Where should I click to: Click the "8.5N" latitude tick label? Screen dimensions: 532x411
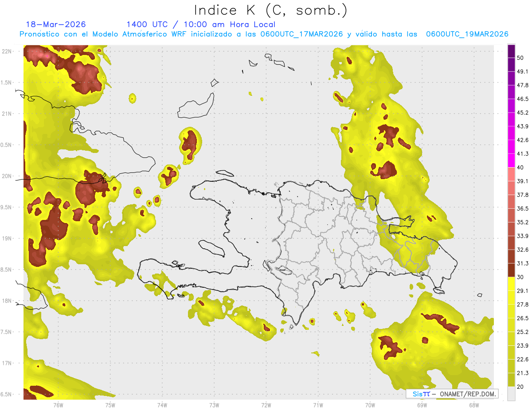[6, 270]
